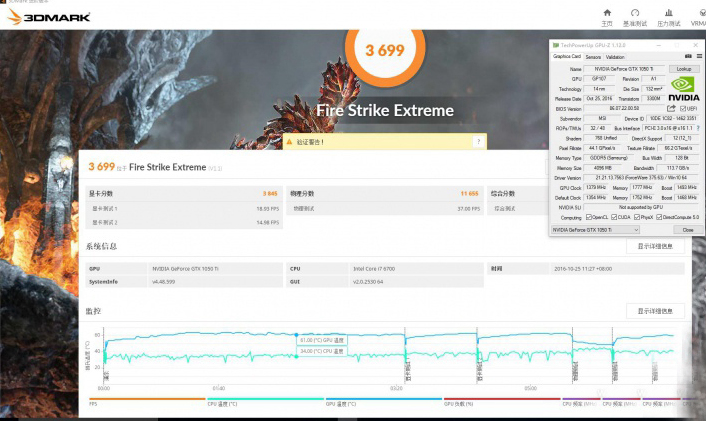The height and width of the screenshot is (421, 706).
Task: Click the Lookup button in GPU-Z
Action: (684, 69)
